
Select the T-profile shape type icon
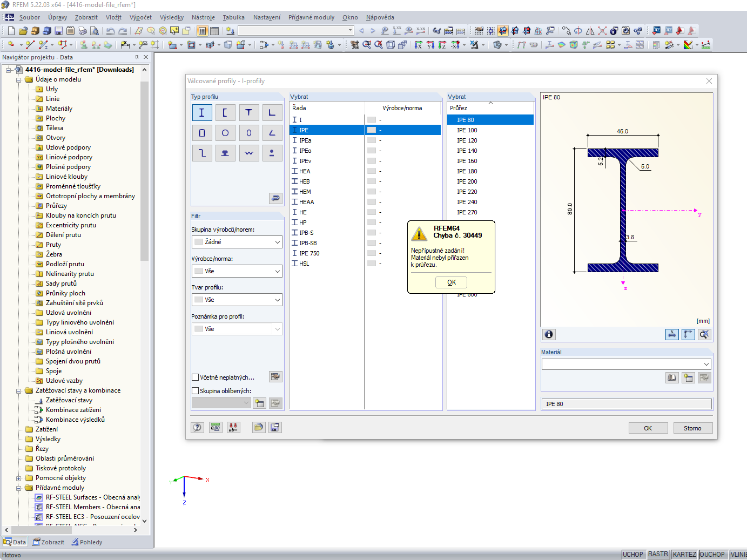(248, 112)
